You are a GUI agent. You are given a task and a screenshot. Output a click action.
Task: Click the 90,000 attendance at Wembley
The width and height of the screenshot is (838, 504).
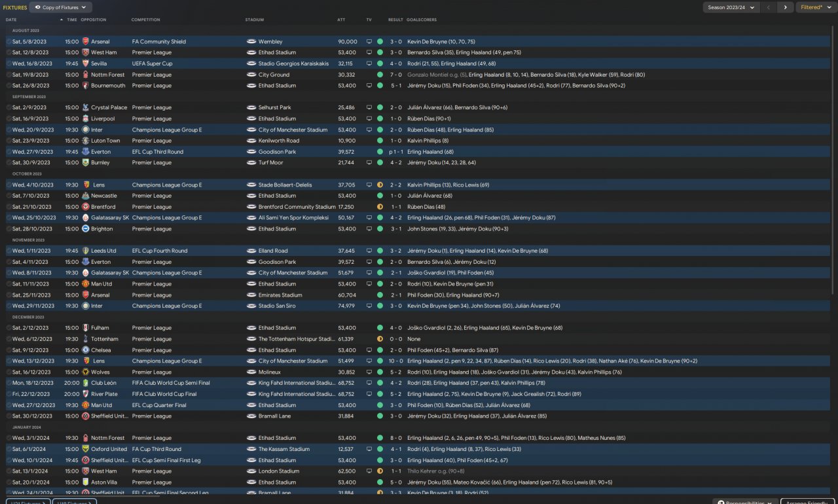[348, 42]
